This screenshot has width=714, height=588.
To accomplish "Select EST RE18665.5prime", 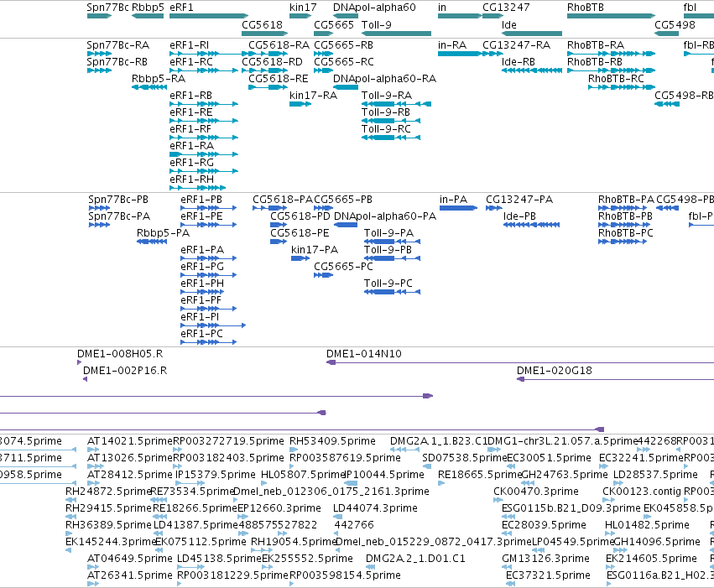I will (479, 475).
